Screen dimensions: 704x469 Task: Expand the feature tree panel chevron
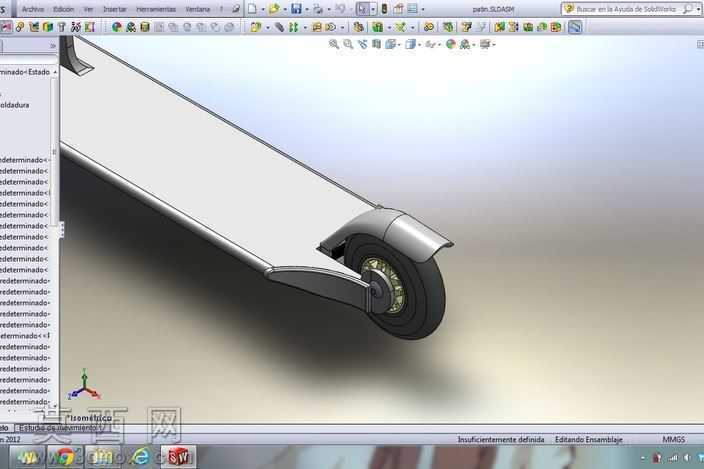click(53, 45)
